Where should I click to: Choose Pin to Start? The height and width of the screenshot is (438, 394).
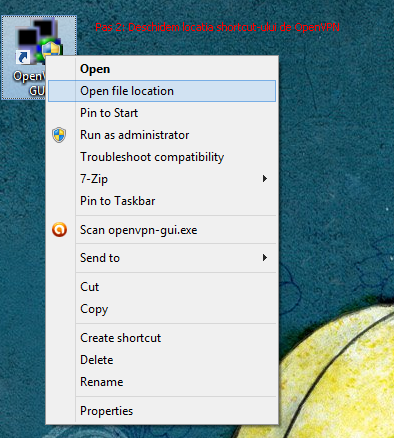(x=162, y=113)
